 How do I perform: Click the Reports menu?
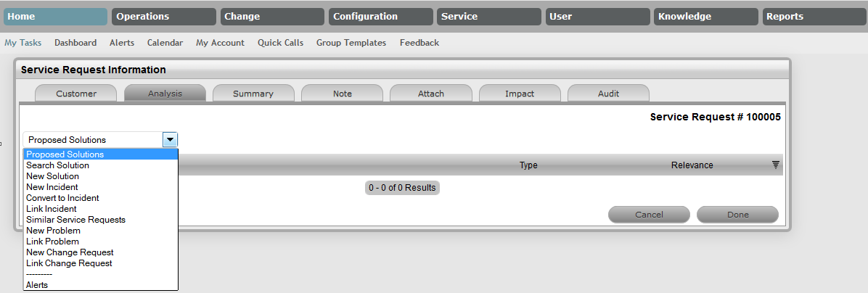[813, 17]
